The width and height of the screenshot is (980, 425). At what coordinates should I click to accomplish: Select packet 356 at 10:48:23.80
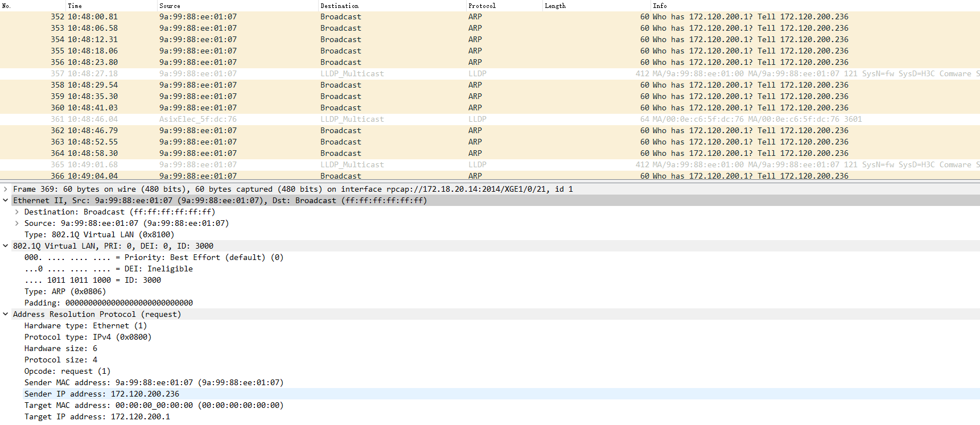(490, 63)
